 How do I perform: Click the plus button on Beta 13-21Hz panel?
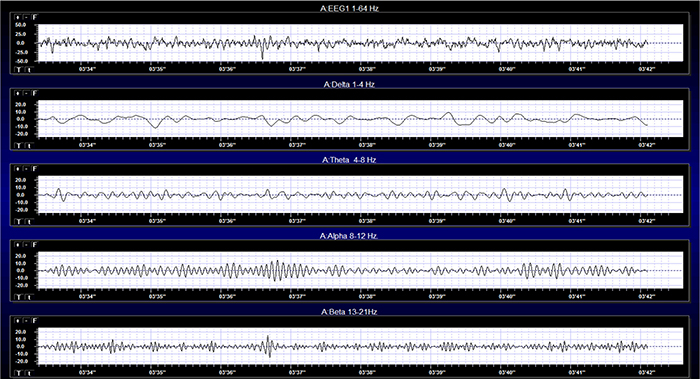pyautogui.click(x=18, y=321)
